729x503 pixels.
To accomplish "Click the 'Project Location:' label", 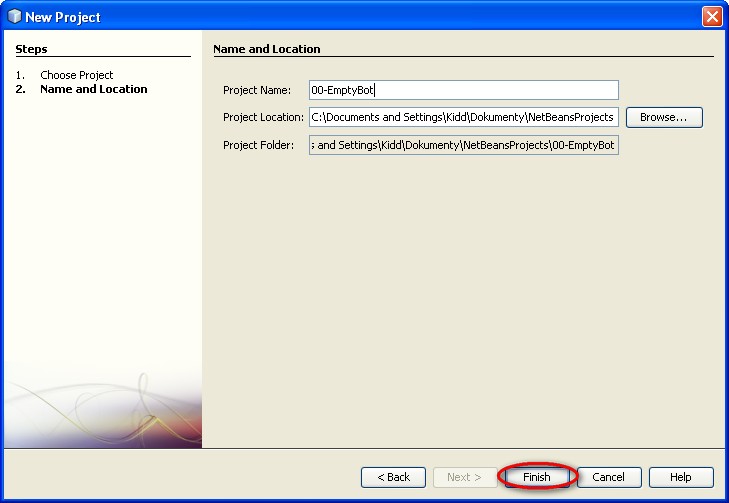I will [x=263, y=117].
